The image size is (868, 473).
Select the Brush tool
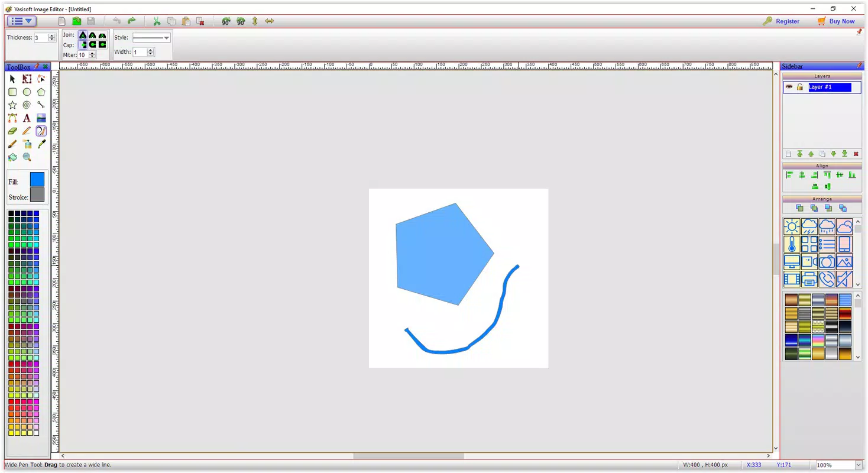coord(12,144)
